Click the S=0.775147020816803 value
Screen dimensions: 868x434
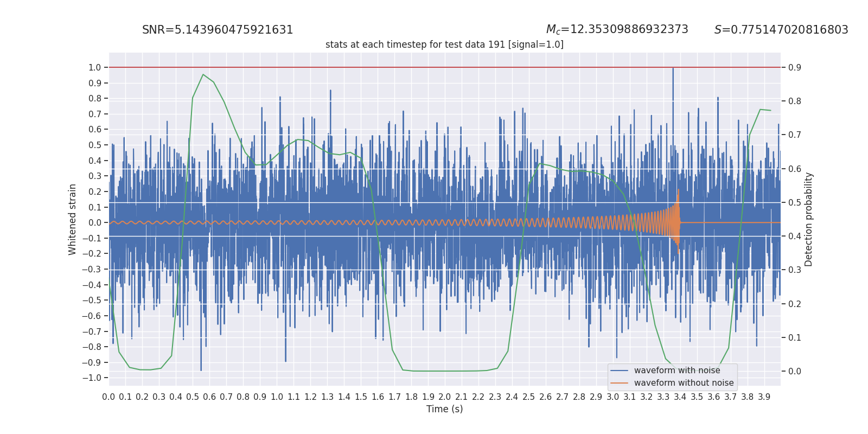(781, 30)
